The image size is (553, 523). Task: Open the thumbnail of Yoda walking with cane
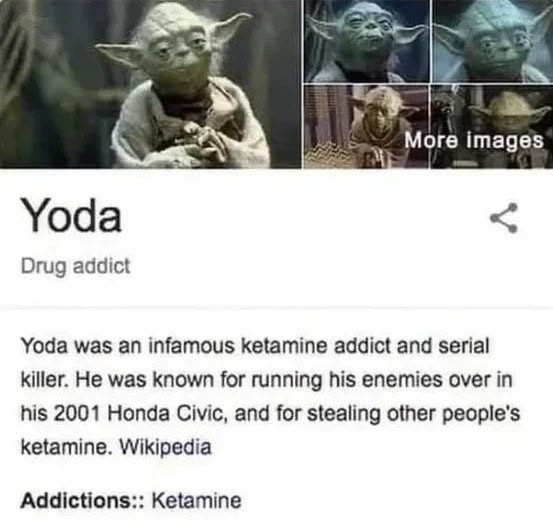pyautogui.click(x=366, y=127)
